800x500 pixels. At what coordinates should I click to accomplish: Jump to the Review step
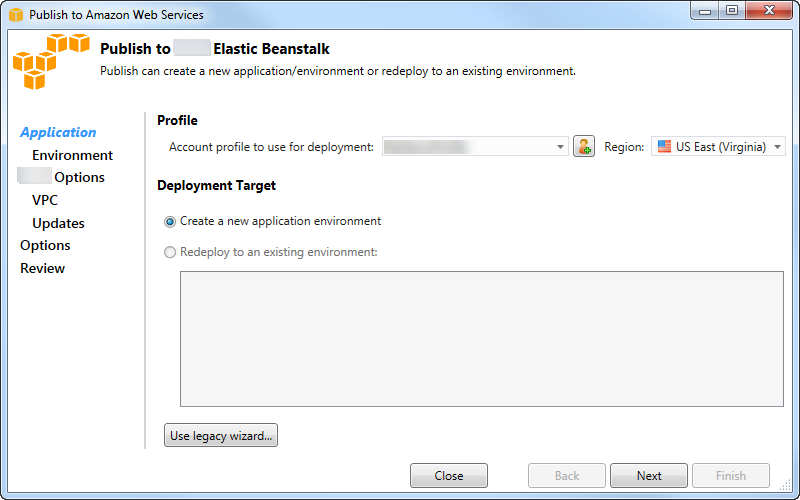[42, 269]
